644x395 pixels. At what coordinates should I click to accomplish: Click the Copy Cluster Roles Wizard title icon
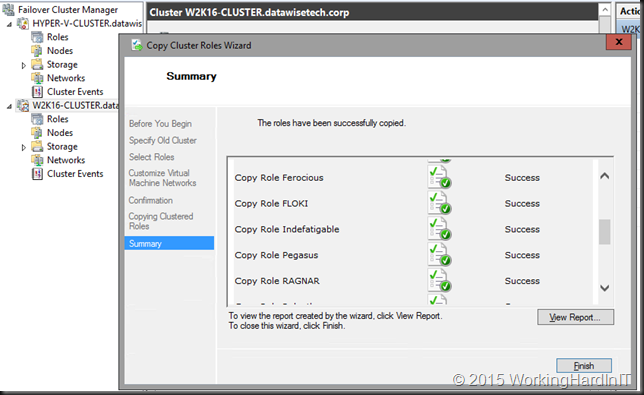click(137, 45)
